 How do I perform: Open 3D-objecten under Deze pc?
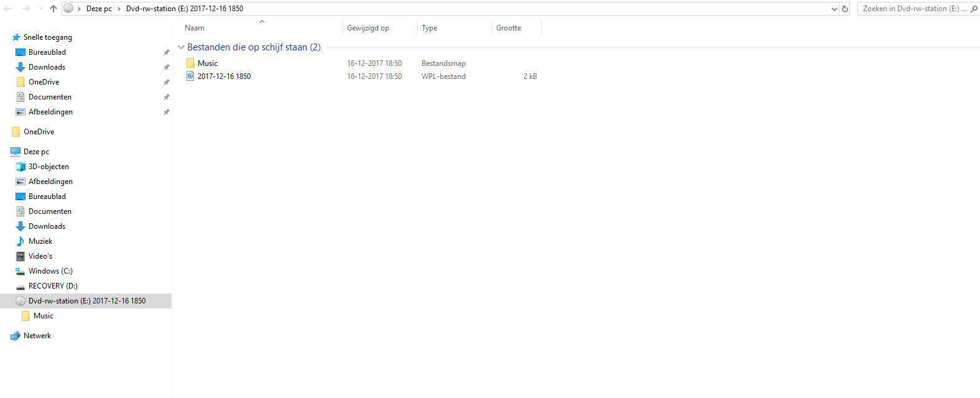[49, 167]
